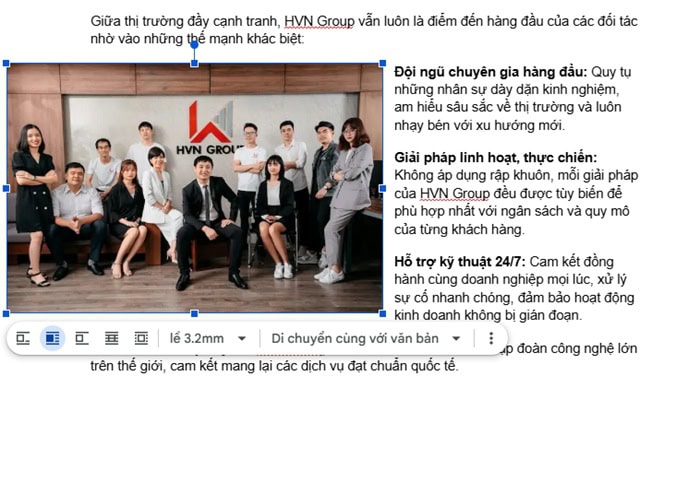Viewport: 700px width, 482px height.
Task: Click the rotation handle above the image
Action: (x=194, y=44)
